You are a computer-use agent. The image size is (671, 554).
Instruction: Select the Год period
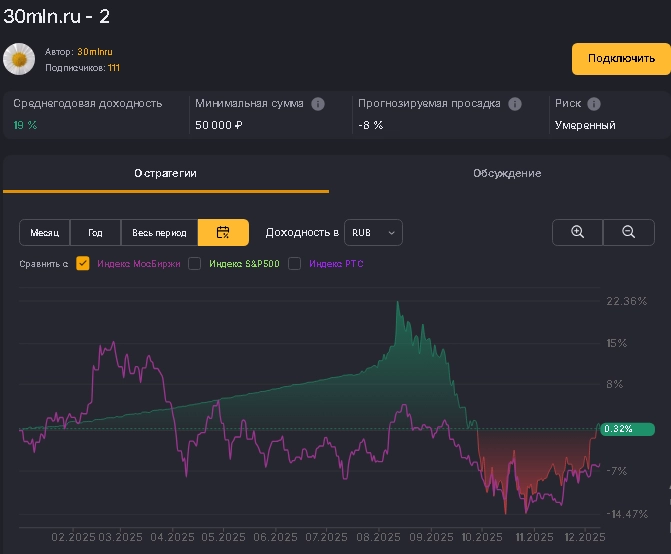click(95, 233)
